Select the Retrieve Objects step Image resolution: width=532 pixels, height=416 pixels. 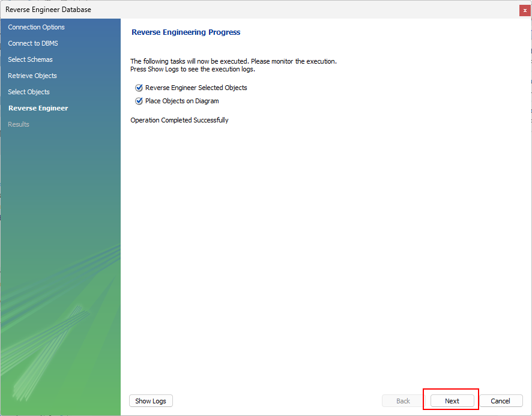click(32, 76)
